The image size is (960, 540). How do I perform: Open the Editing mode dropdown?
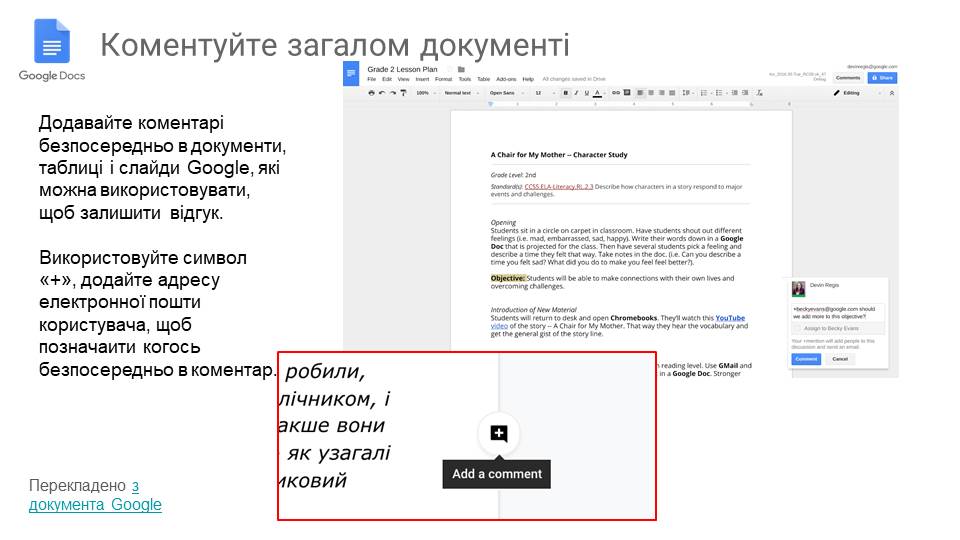pyautogui.click(x=850, y=93)
